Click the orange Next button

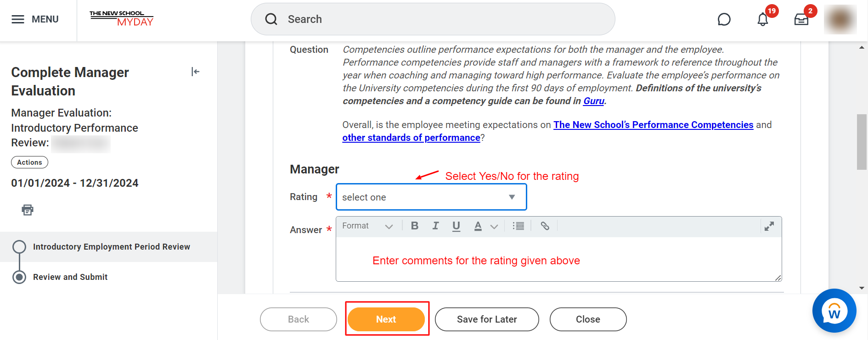tap(386, 319)
